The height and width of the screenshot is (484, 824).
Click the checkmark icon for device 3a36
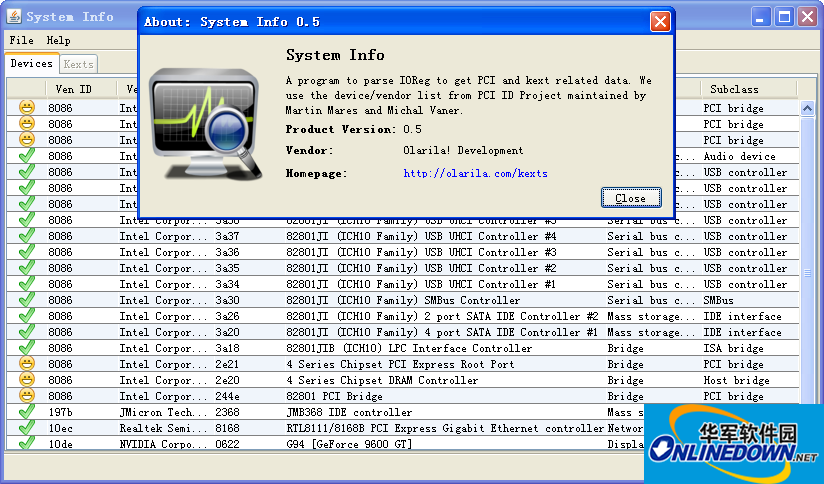coord(27,252)
